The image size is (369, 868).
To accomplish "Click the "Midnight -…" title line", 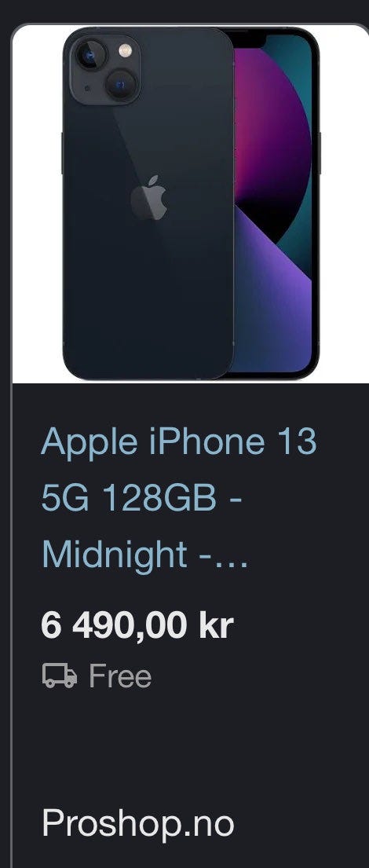I will [x=145, y=554].
